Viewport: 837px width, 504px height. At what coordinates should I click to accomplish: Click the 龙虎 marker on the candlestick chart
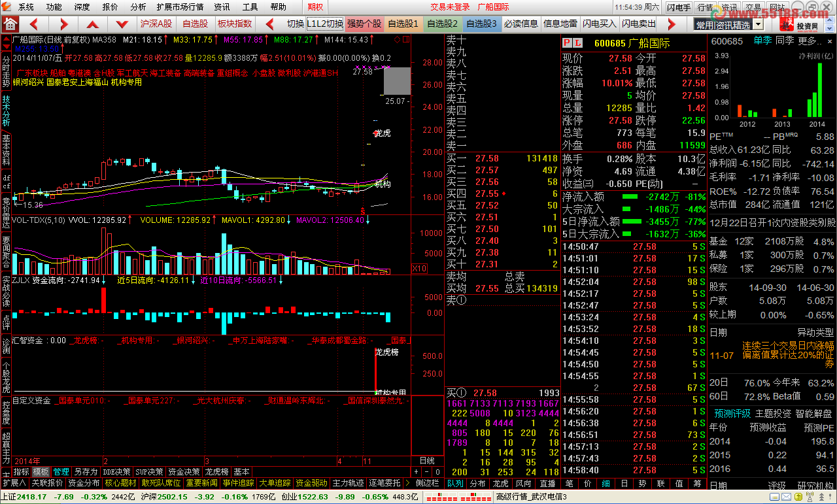click(383, 133)
